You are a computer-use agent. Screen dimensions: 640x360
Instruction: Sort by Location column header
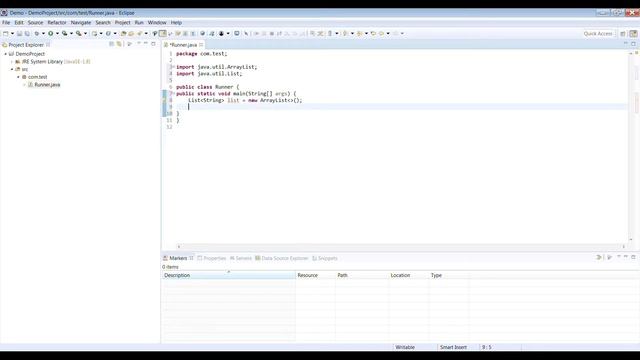pos(409,276)
